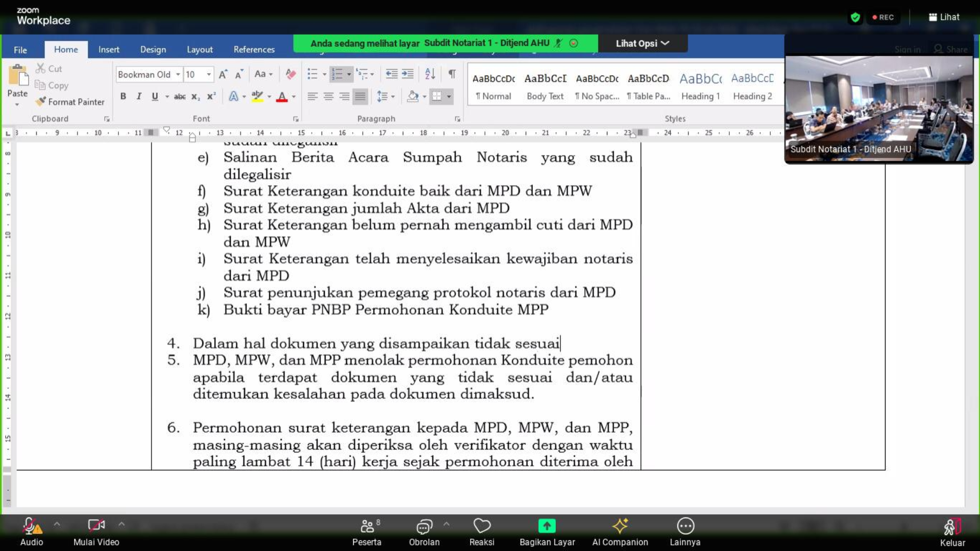
Task: Select the Home ribbon tab
Action: pyautogui.click(x=66, y=49)
